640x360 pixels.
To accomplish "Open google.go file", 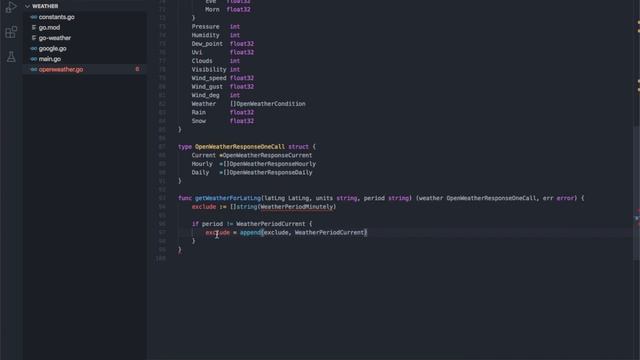I will pyautogui.click(x=53, y=49).
